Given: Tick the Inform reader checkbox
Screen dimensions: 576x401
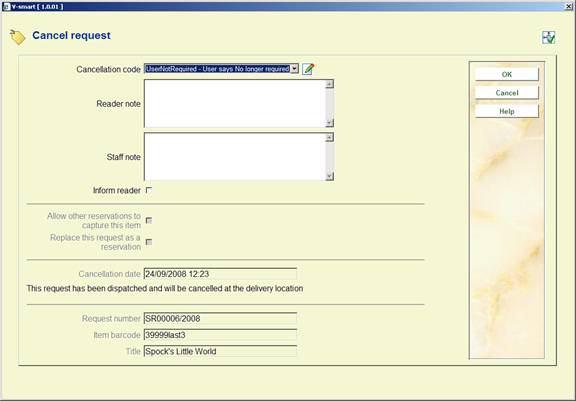Looking at the screenshot, I should pos(149,190).
